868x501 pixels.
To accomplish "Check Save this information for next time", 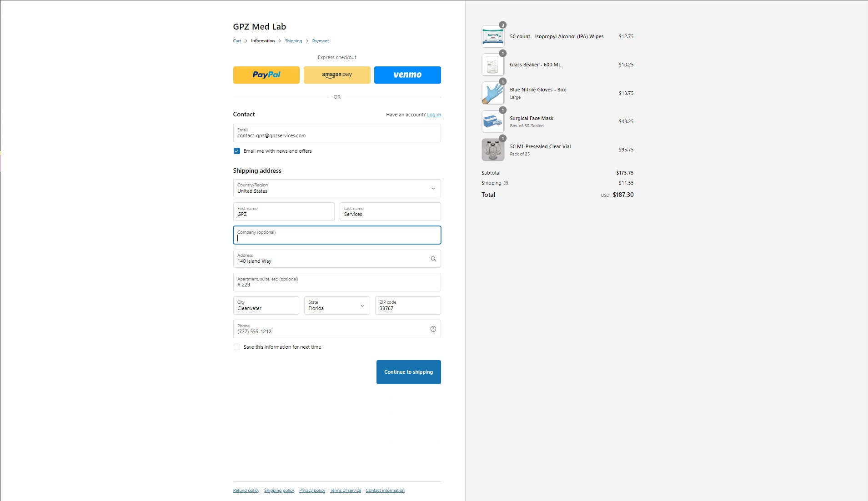I will pos(237,347).
